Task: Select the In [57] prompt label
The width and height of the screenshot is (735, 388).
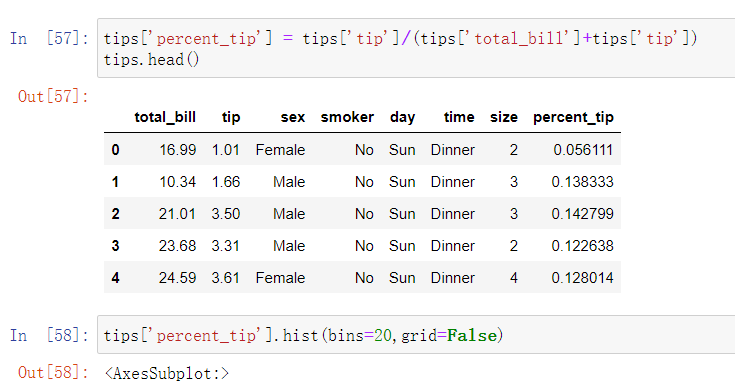Action: coord(50,38)
